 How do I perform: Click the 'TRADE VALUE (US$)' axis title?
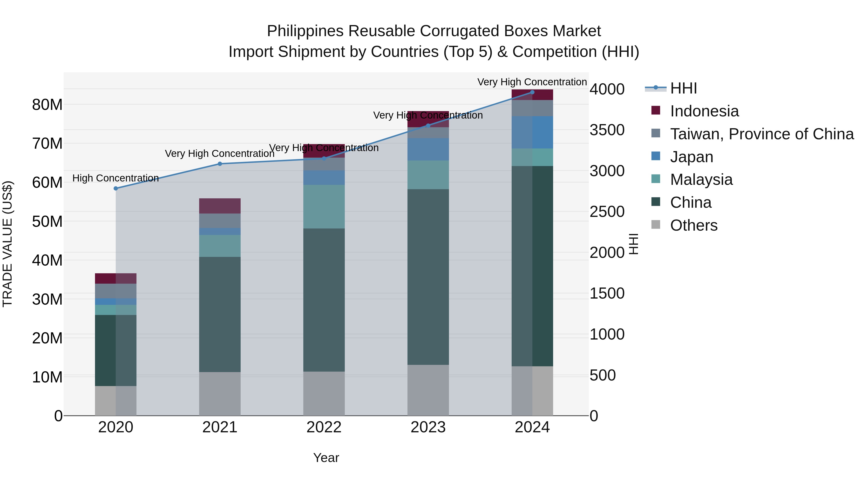(7, 244)
